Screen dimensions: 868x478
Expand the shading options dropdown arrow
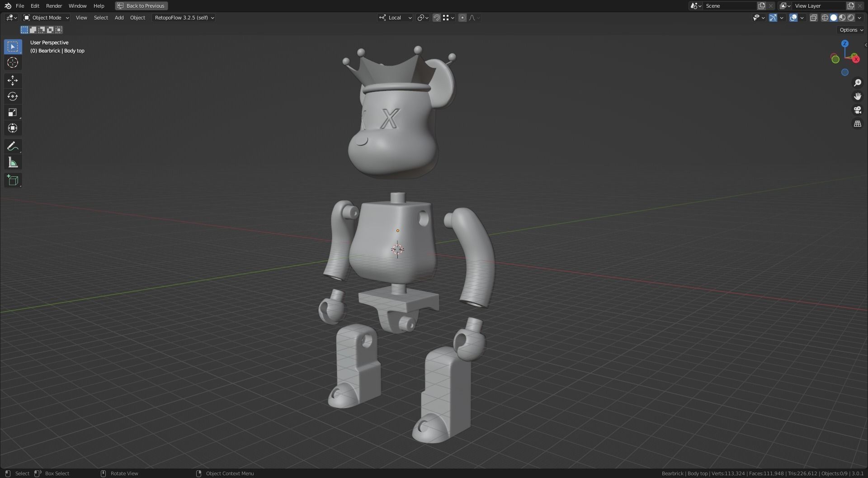click(859, 18)
